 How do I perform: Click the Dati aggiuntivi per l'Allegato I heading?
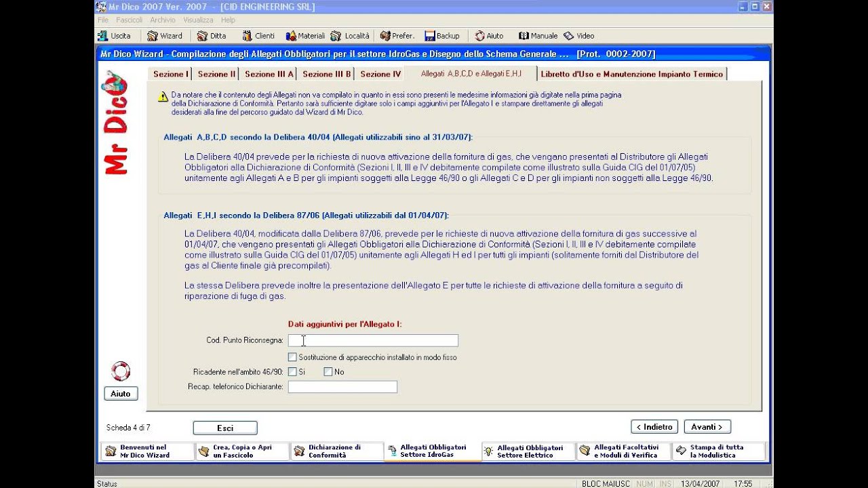click(345, 324)
